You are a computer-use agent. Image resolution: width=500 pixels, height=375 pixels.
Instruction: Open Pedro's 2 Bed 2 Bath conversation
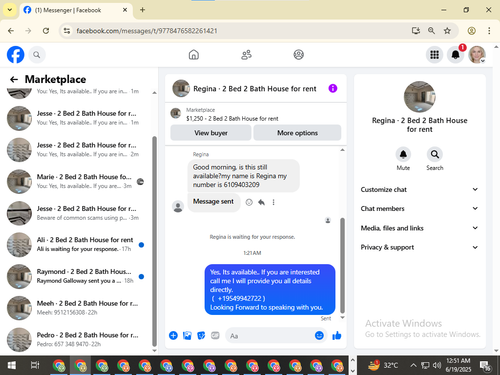click(x=77, y=339)
